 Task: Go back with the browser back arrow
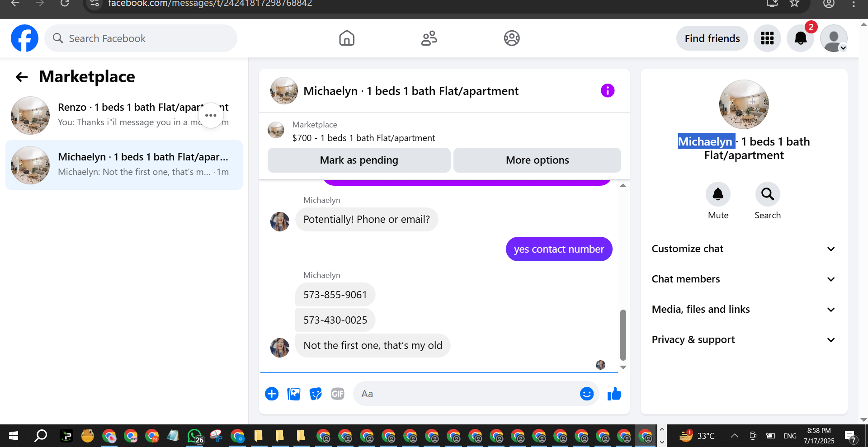click(x=15, y=4)
